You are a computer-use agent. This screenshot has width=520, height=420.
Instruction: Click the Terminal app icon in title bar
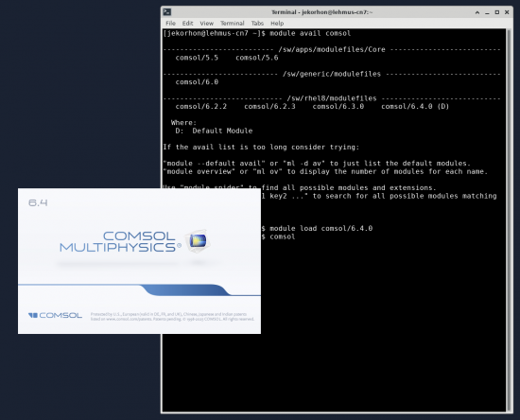coord(166,12)
